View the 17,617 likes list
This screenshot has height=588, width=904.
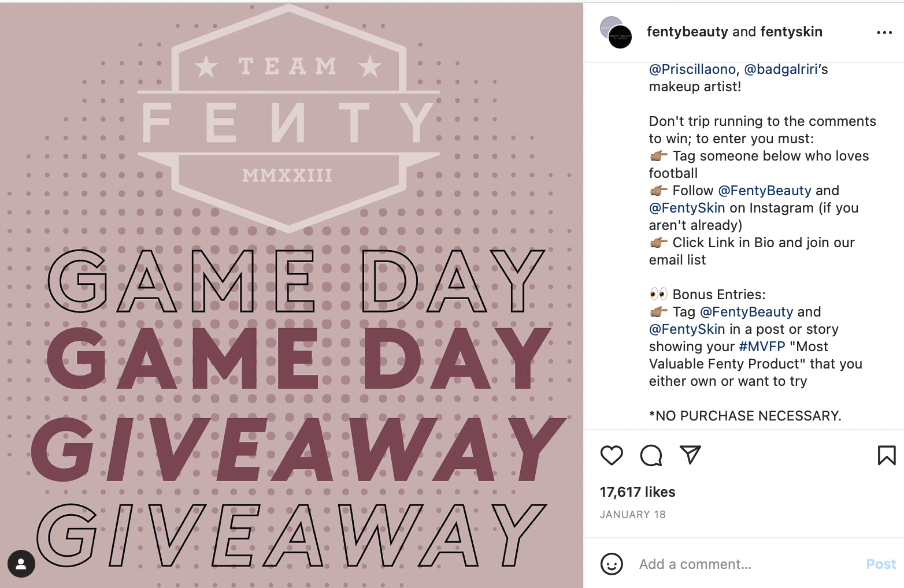tap(638, 492)
